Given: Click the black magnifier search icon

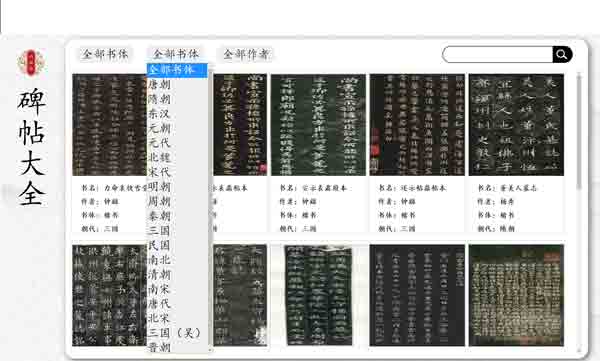Looking at the screenshot, I should (x=562, y=54).
